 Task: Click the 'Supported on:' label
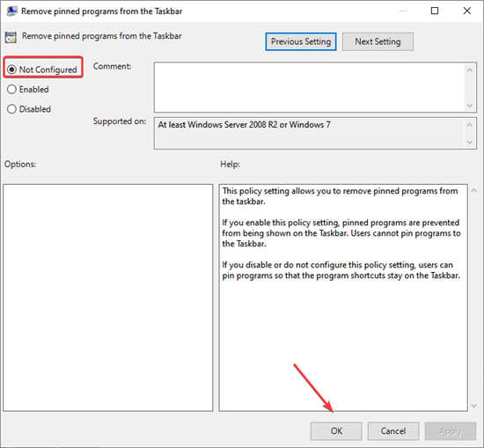point(120,121)
